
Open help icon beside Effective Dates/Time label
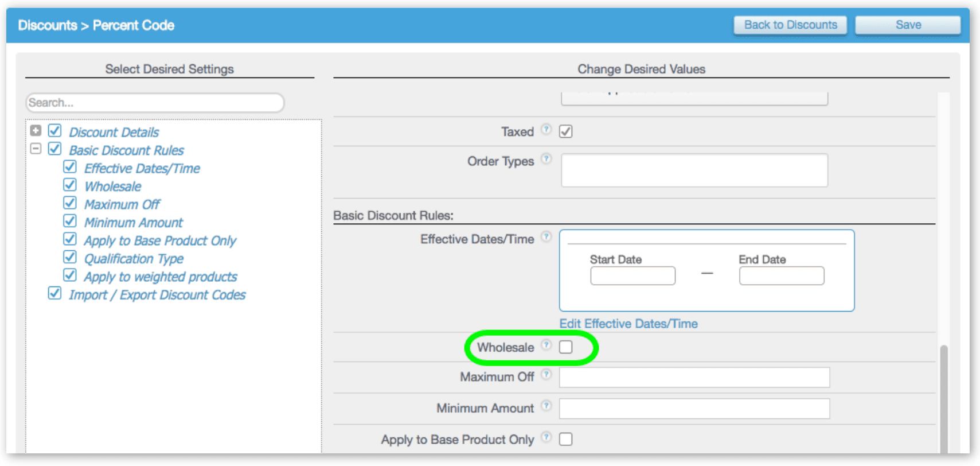(546, 236)
